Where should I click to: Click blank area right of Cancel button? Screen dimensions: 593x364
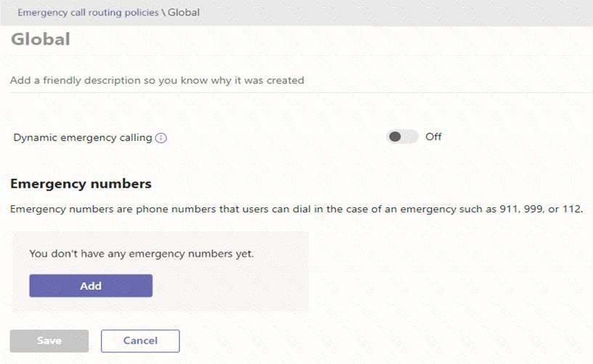pyautogui.click(x=363, y=341)
